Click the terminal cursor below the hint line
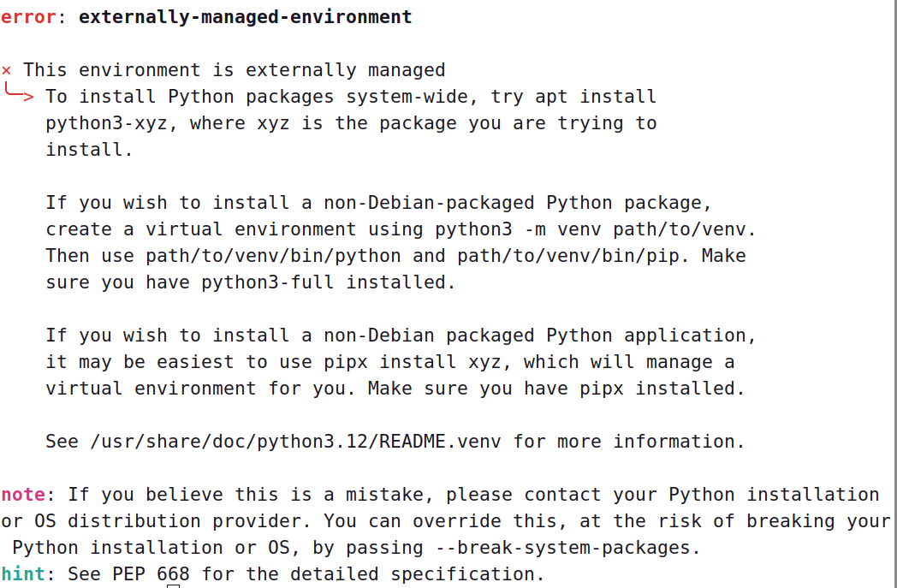 [x=173, y=587]
